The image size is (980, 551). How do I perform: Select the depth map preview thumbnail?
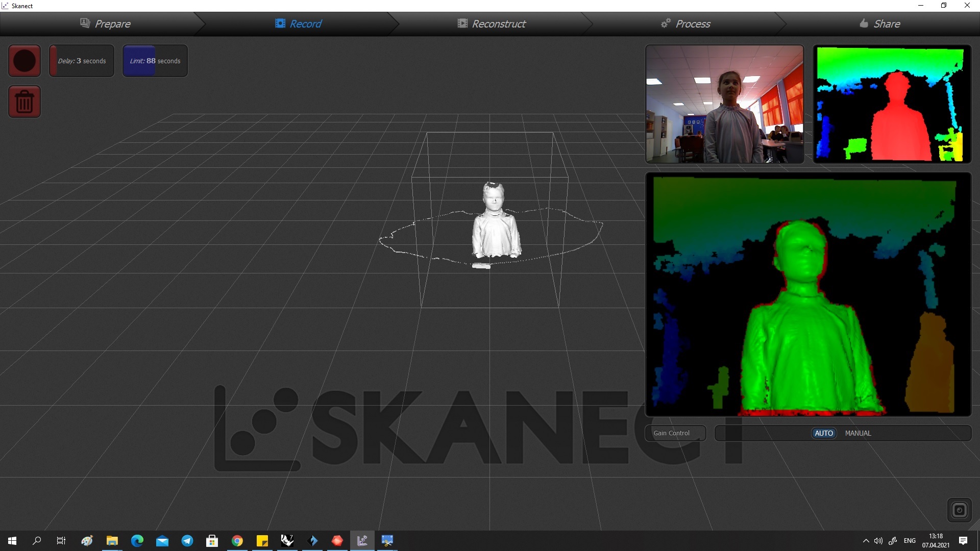[892, 104]
